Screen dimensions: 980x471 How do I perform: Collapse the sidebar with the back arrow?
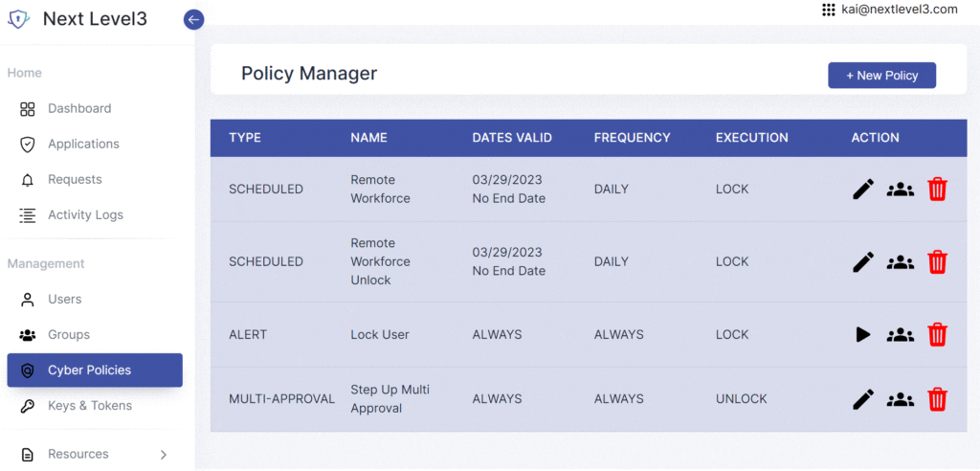tap(193, 20)
